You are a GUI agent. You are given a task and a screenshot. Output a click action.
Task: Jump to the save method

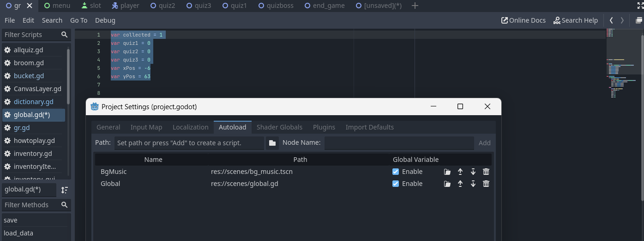click(36, 220)
